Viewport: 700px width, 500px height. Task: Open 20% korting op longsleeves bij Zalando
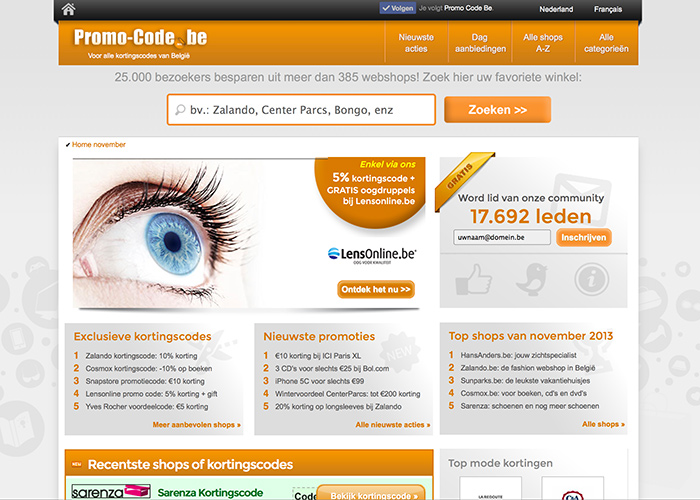click(x=338, y=406)
